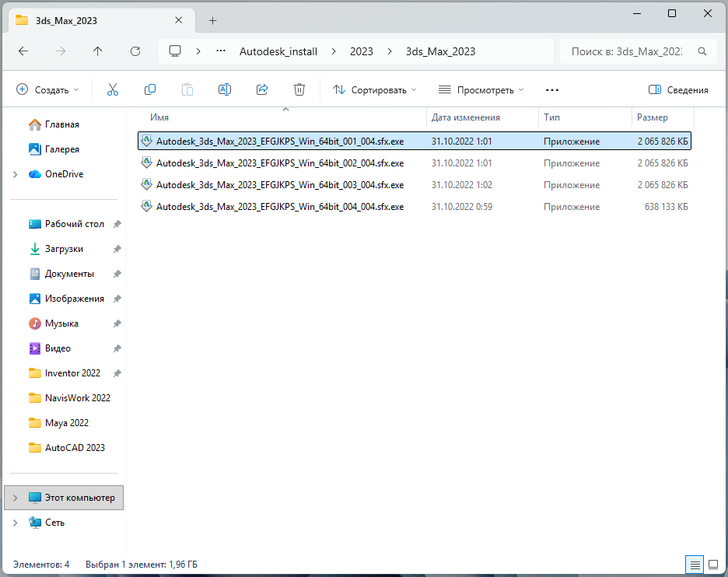Click installer icon of 003_004.sfx.exe file

pos(147,184)
